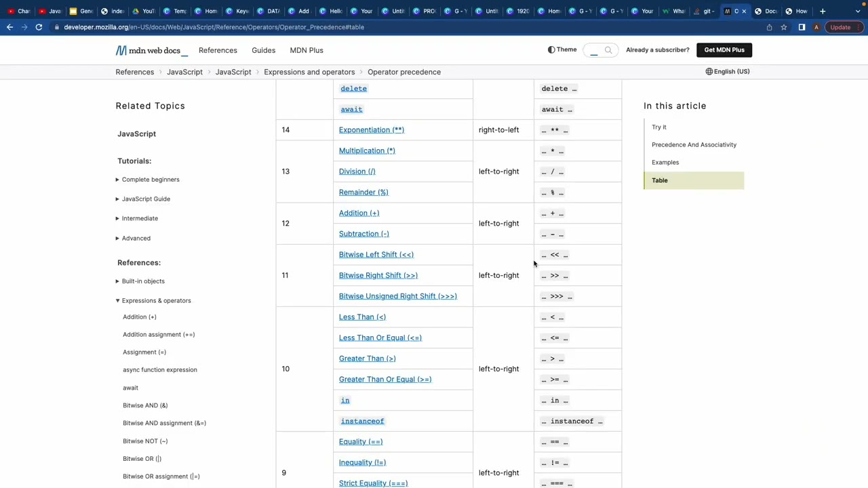Open the Addition (+) sidebar link
The image size is (868, 488).
coord(140,317)
